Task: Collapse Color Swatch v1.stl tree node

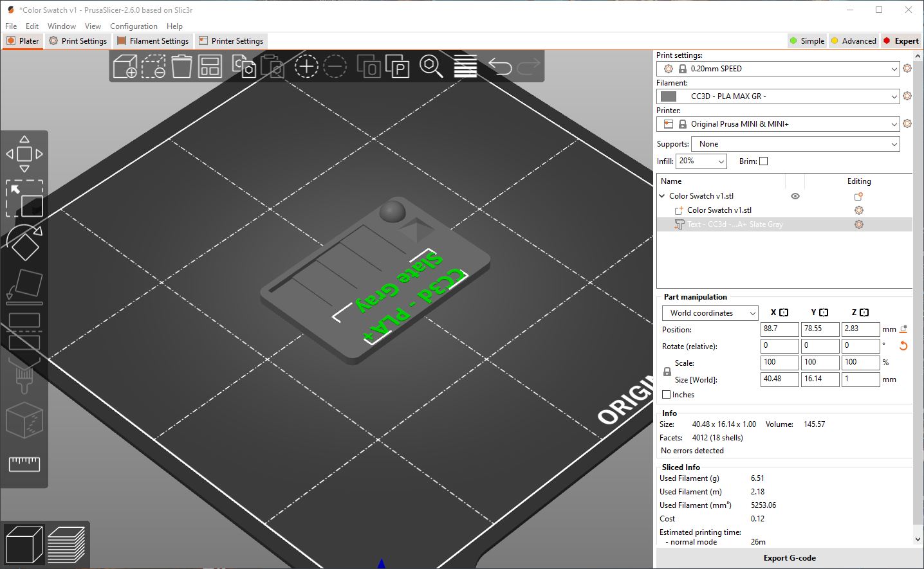Action: coord(662,196)
